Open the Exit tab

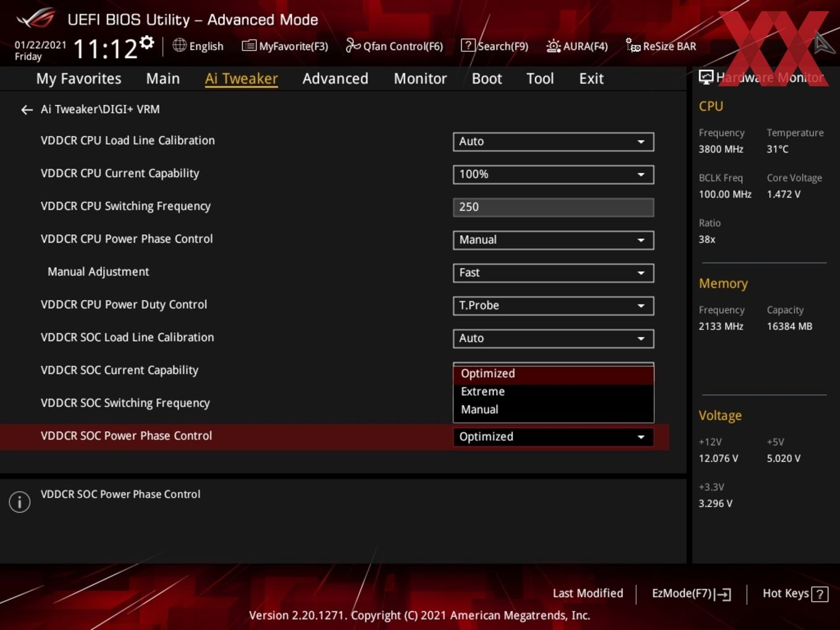tap(591, 78)
